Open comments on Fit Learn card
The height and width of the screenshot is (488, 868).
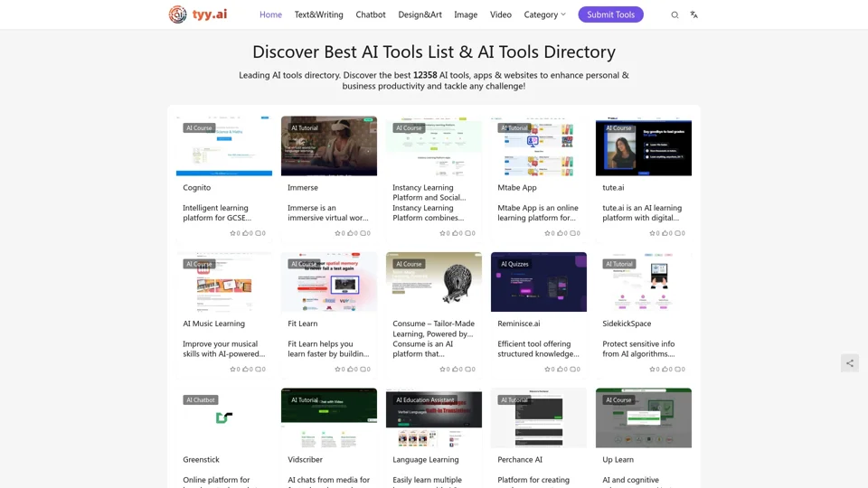pyautogui.click(x=364, y=369)
